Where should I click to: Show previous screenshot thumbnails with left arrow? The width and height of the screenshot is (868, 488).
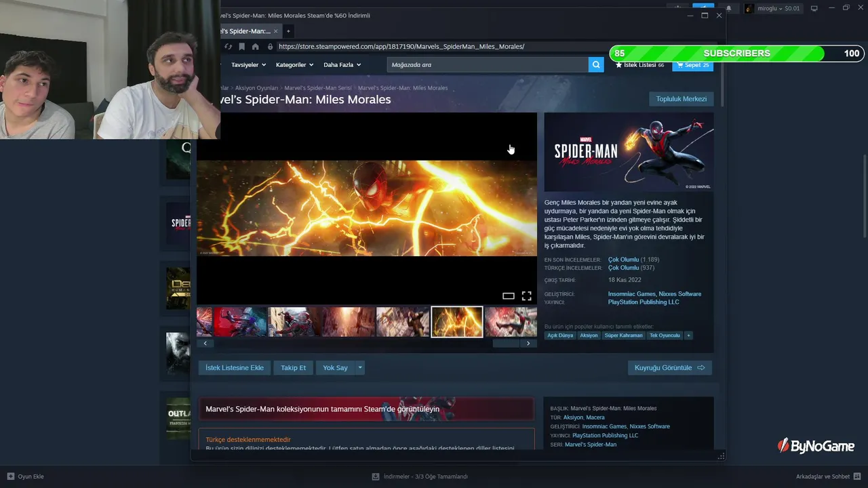[x=205, y=344]
